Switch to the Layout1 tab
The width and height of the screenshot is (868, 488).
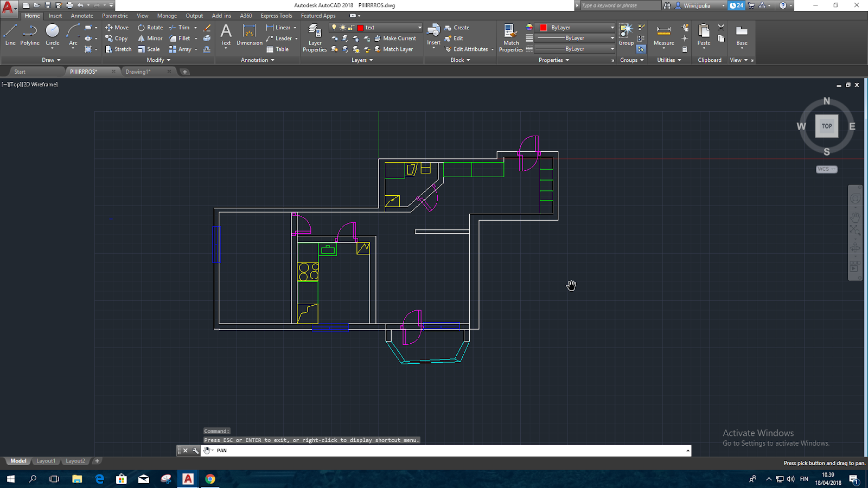[46, 461]
